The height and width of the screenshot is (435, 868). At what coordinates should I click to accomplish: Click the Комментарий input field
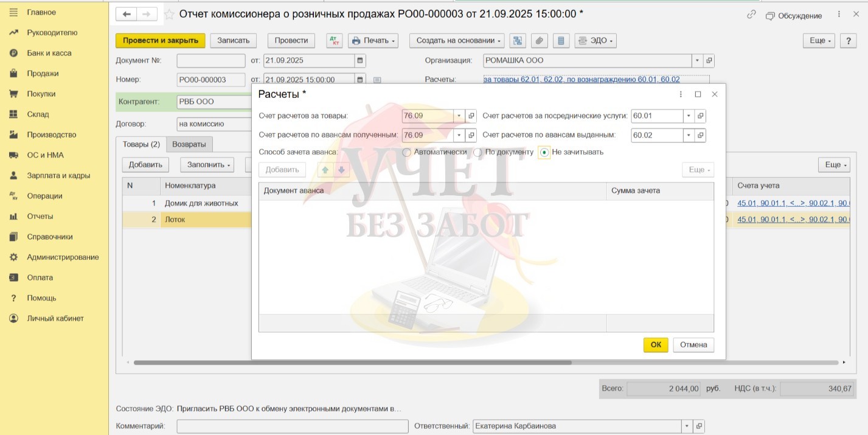pos(292,426)
